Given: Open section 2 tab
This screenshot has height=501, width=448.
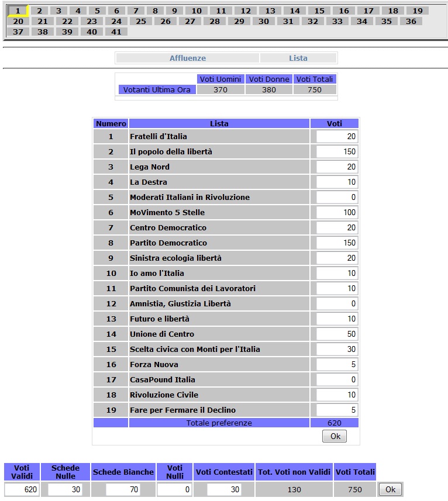Looking at the screenshot, I should coord(39,11).
